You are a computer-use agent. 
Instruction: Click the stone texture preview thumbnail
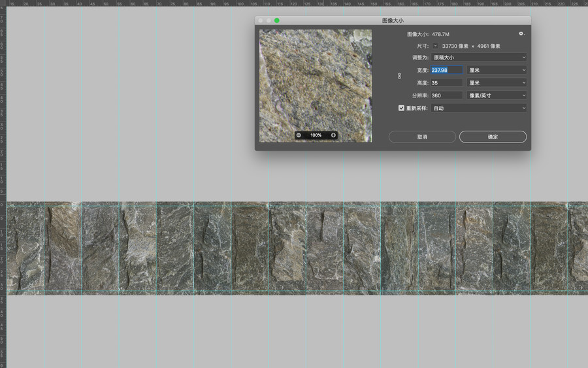[316, 86]
